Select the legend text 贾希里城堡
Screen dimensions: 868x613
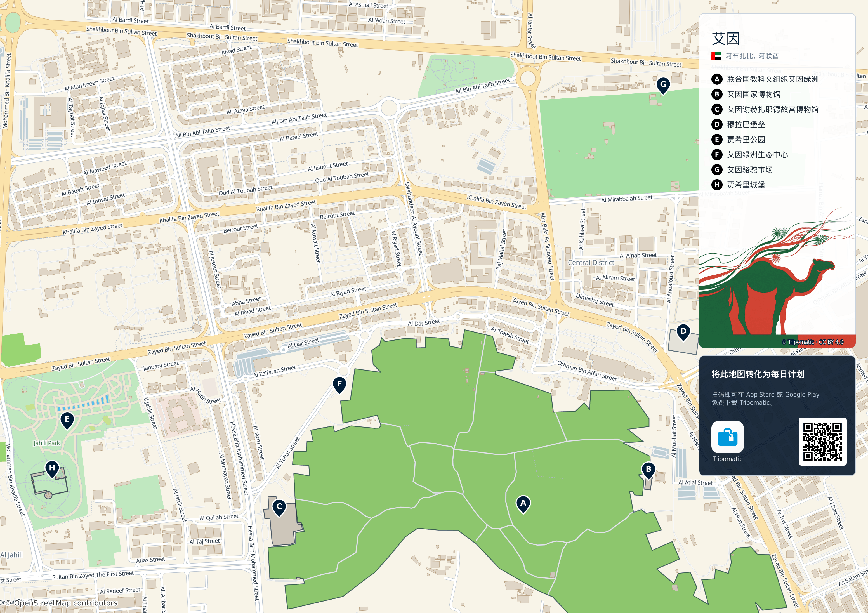click(746, 185)
